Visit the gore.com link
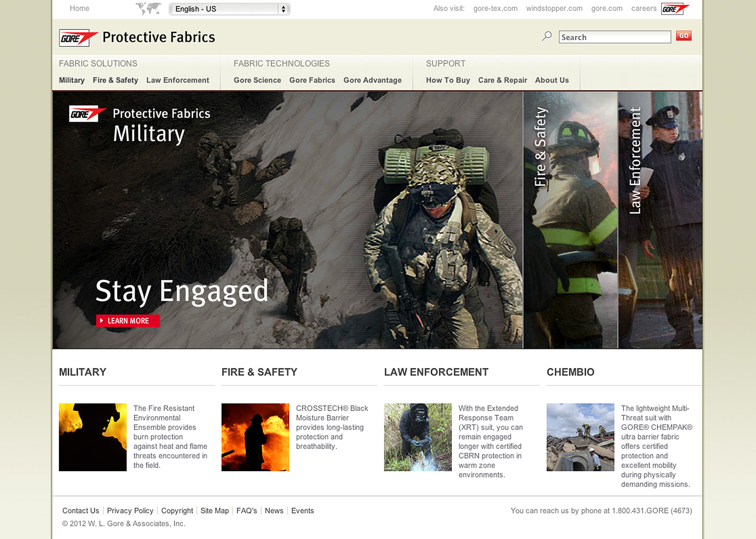 tap(607, 8)
